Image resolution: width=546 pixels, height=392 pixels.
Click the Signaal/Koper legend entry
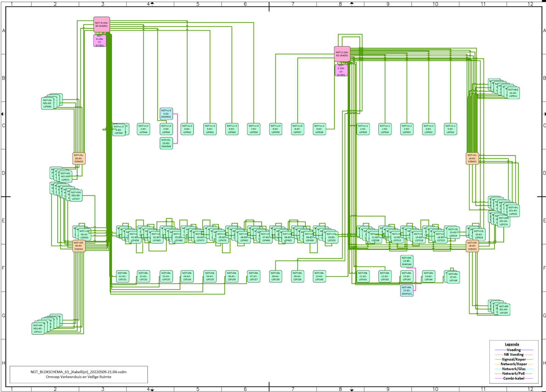(x=514, y=359)
